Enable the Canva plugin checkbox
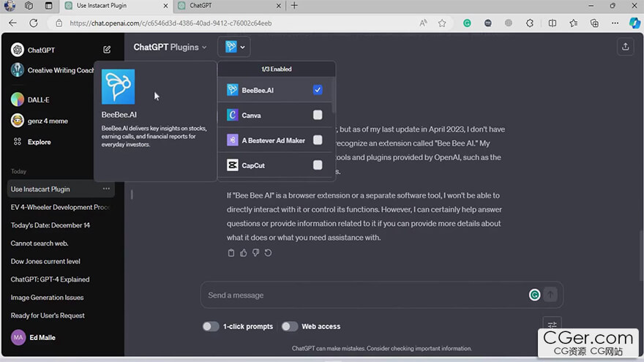 point(318,115)
